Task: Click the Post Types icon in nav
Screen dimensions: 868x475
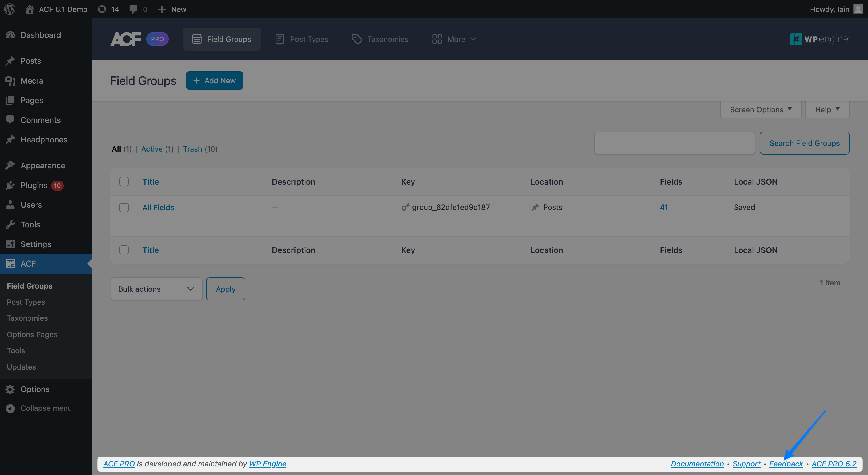Action: 279,38
